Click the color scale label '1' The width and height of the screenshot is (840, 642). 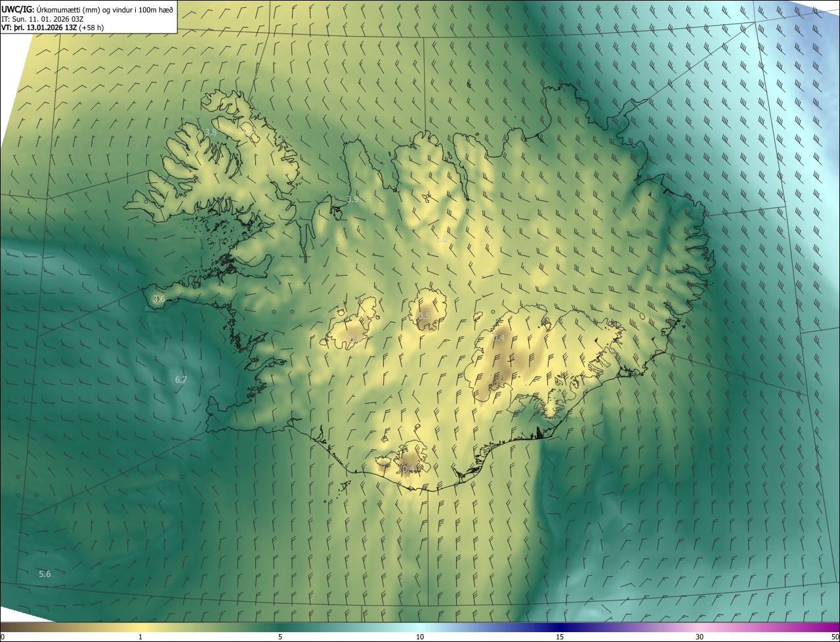pos(140,637)
